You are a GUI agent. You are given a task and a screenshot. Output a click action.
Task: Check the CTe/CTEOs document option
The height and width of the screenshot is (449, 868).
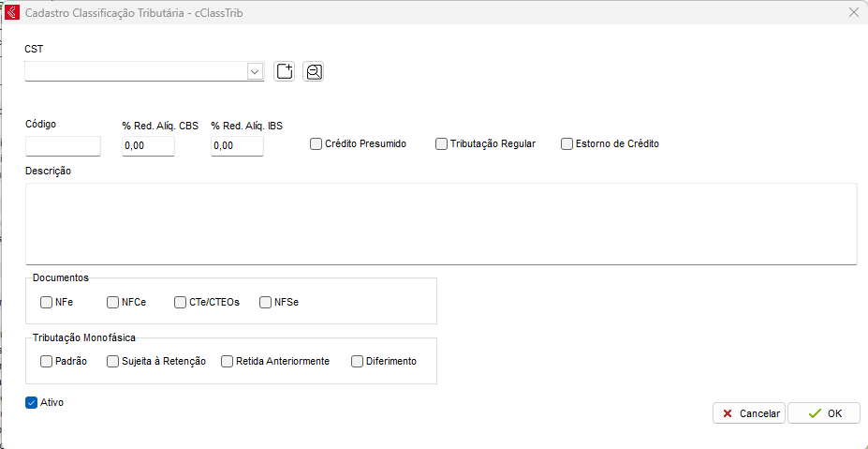pyautogui.click(x=181, y=303)
